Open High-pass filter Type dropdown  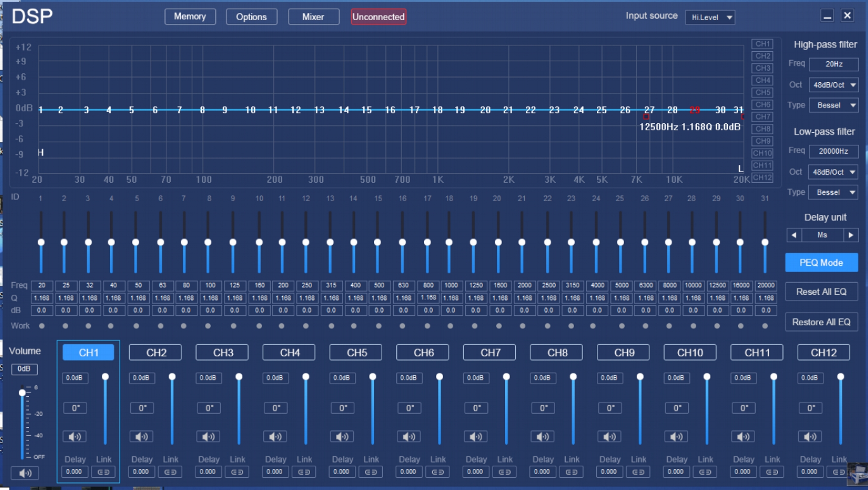[834, 105]
